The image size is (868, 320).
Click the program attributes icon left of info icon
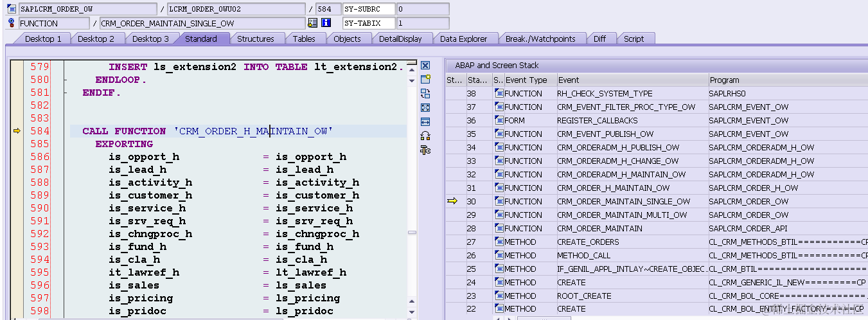point(312,23)
